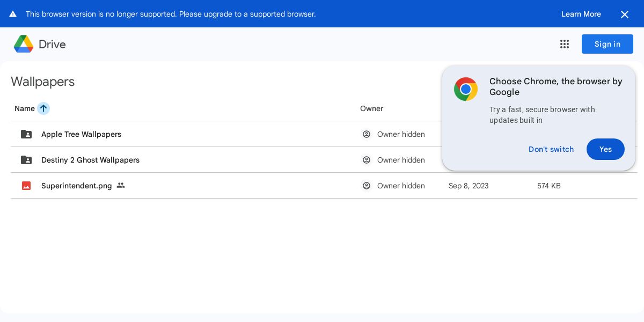This screenshot has height=322, width=644.
Task: Open the Destiny 2 Ghost Wallpapers folder
Action: [90, 160]
